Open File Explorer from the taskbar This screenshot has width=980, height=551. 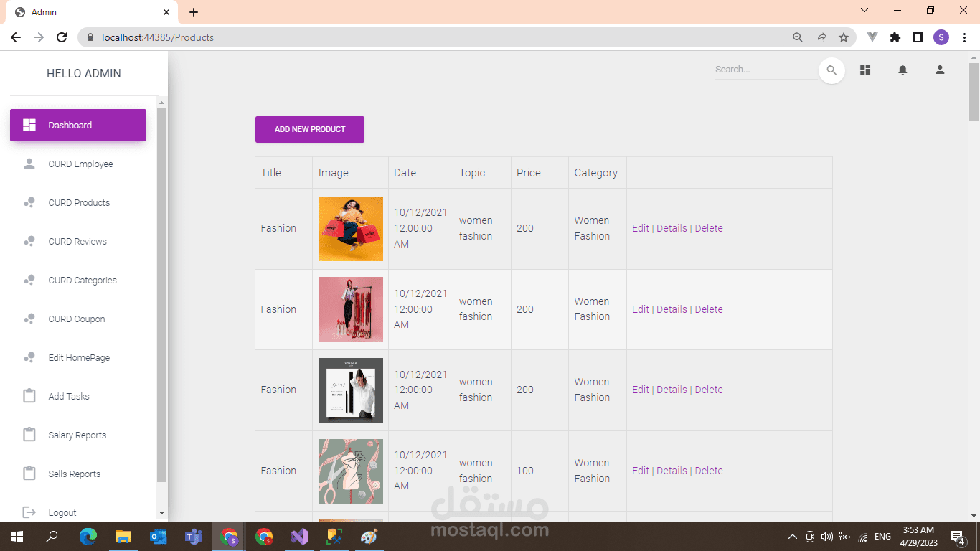(x=123, y=537)
